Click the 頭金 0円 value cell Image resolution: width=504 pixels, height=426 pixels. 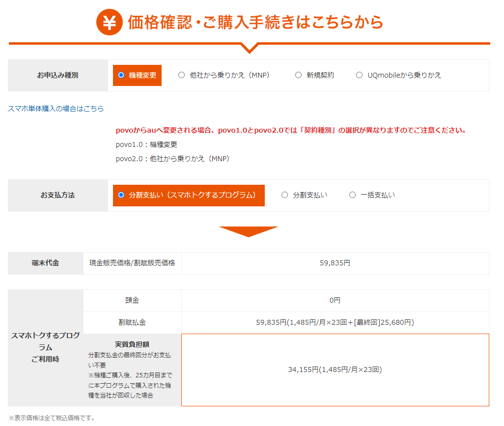pyautogui.click(x=335, y=300)
